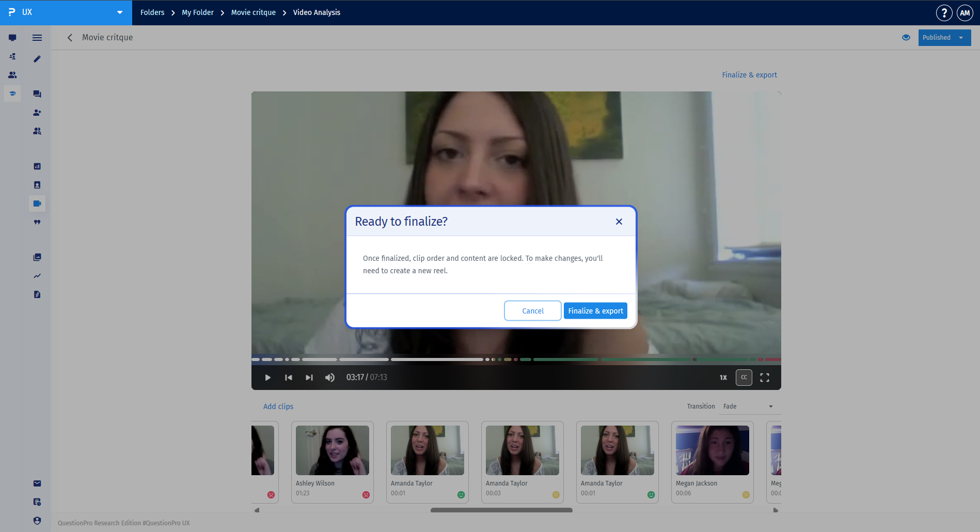
Task: Open the bar chart report icon
Action: pyautogui.click(x=37, y=166)
